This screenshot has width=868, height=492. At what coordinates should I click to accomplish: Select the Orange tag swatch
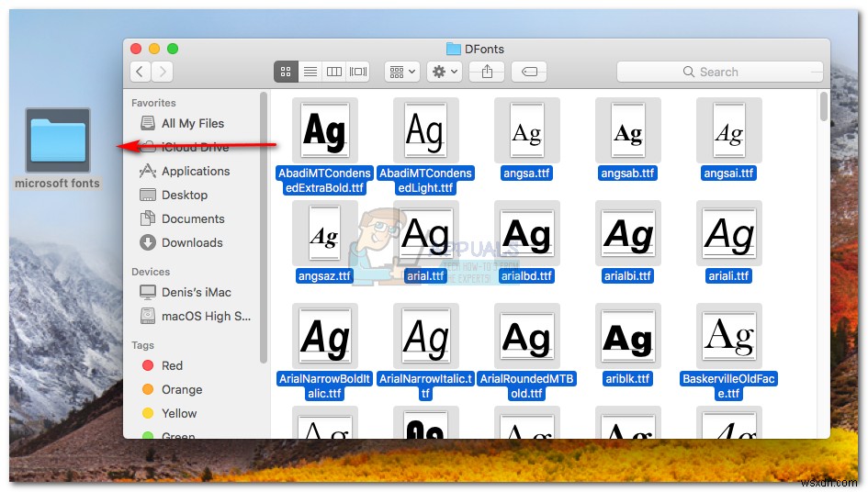pos(148,389)
